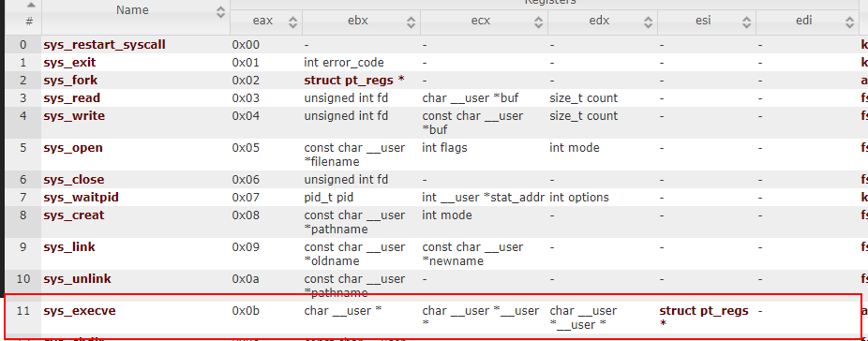Image resolution: width=868 pixels, height=341 pixels.
Task: Click 'unsigned int fd' in sys_write row
Action: [x=346, y=116]
